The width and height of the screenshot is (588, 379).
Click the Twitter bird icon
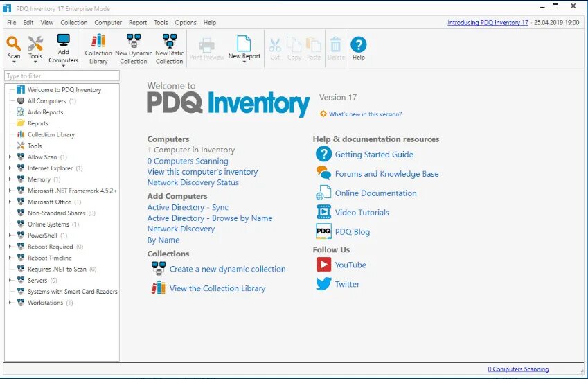coord(323,283)
